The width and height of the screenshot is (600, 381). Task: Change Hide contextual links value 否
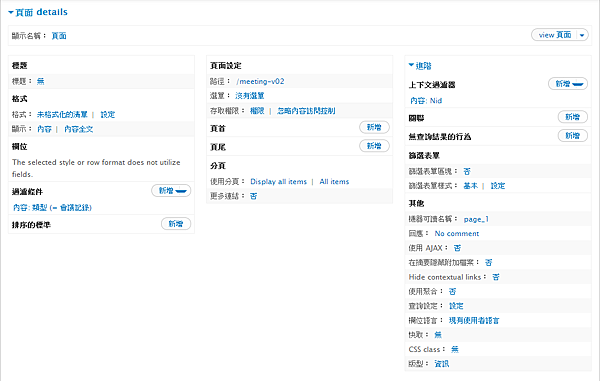[496, 277]
